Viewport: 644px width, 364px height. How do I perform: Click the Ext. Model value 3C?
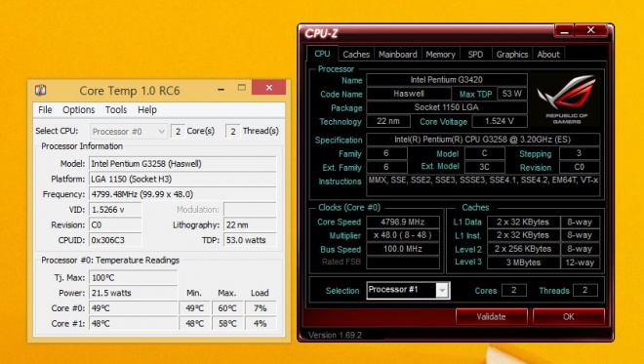pyautogui.click(x=485, y=167)
